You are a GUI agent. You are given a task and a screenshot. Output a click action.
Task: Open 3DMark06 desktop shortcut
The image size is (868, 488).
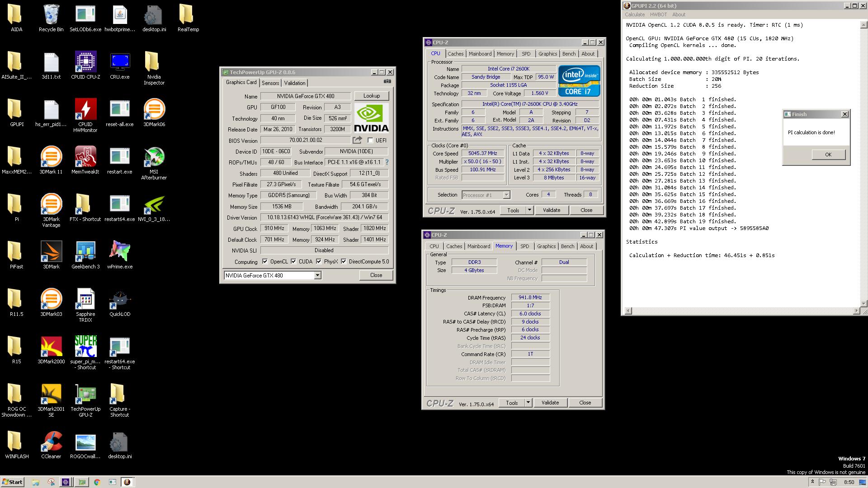coord(154,113)
